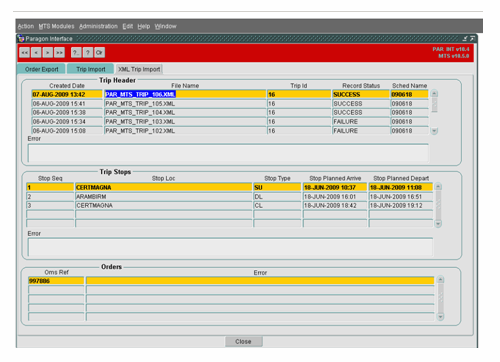This screenshot has height=362, width=500.
Task: Click Orders Error field for 997886
Action: coord(260,281)
